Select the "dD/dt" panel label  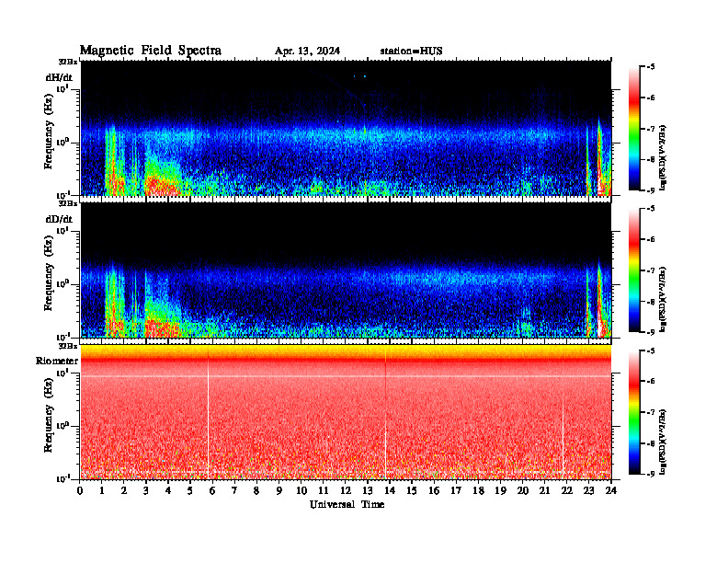click(59, 219)
